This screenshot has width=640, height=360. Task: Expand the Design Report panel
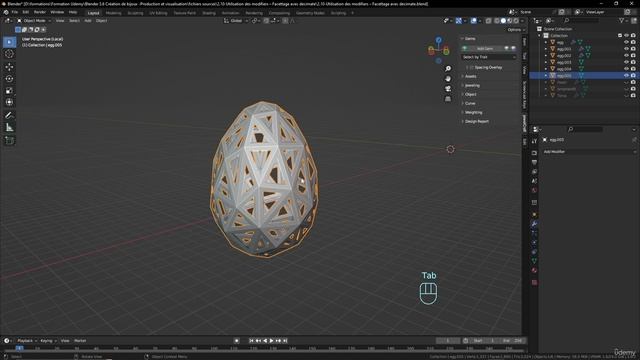(476, 121)
